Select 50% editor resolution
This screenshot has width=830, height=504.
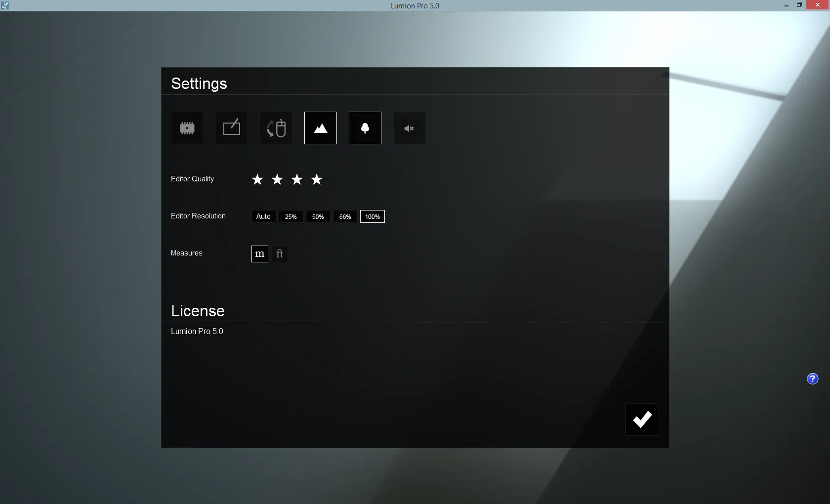pyautogui.click(x=318, y=216)
